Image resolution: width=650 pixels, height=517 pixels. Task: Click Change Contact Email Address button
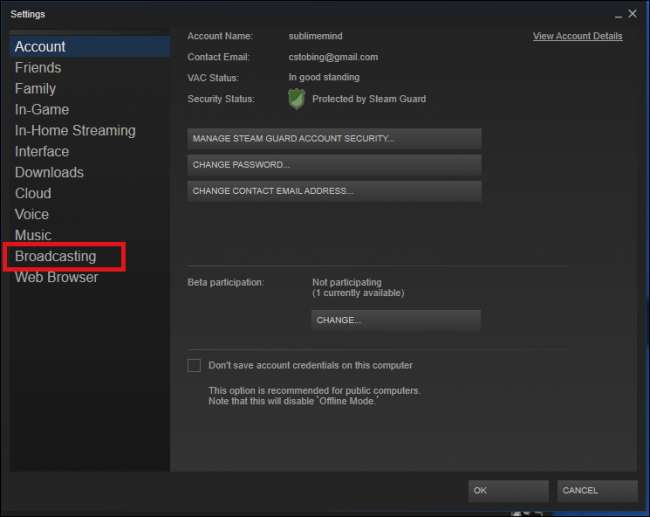(334, 191)
